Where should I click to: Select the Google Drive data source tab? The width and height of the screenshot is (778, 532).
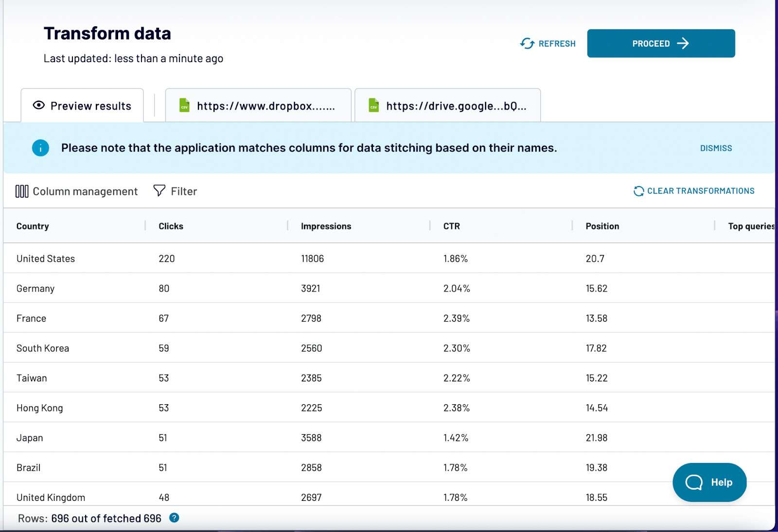[x=447, y=105]
